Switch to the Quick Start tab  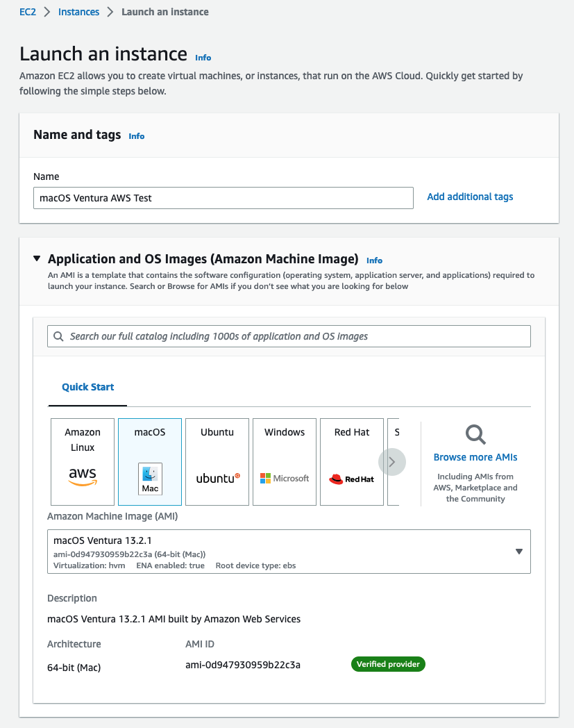click(88, 387)
